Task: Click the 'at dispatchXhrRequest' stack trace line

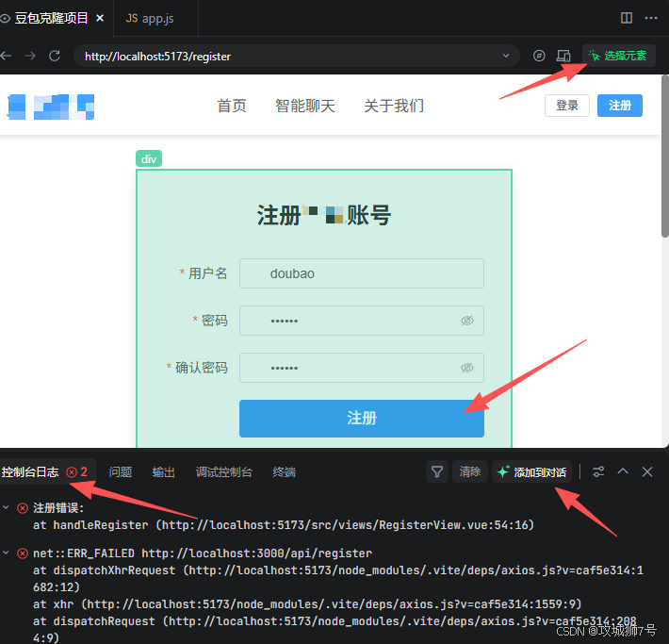Action: tap(338, 579)
